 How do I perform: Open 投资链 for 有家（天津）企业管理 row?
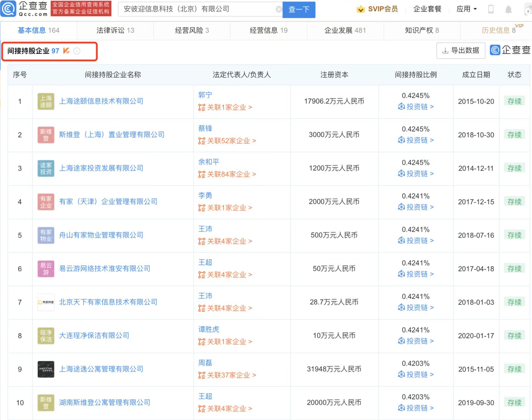(x=416, y=207)
